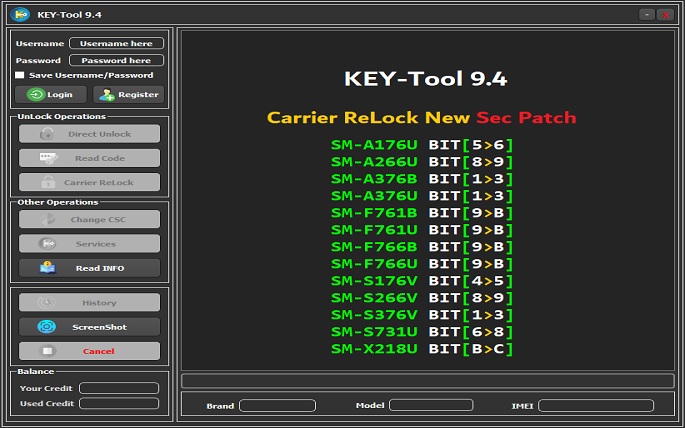Click the BIT[B>C] value
This screenshot has width=685, height=428.
click(x=471, y=349)
